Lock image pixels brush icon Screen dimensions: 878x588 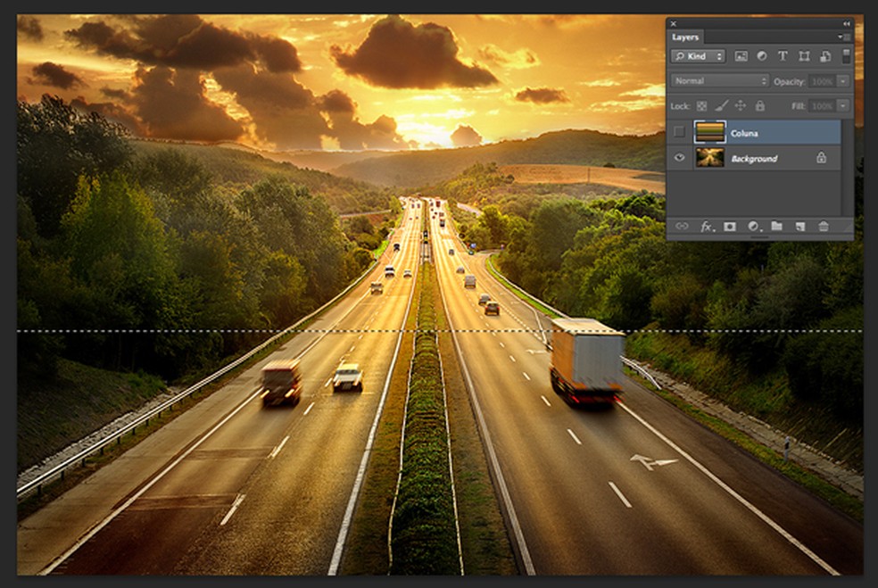[722, 105]
